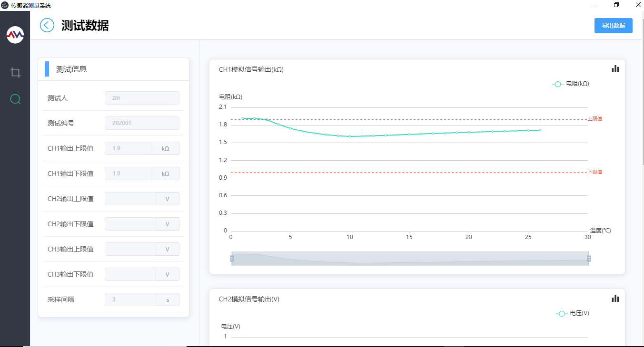The height and width of the screenshot is (347, 644).
Task: Click the 导出数据 button
Action: click(613, 26)
